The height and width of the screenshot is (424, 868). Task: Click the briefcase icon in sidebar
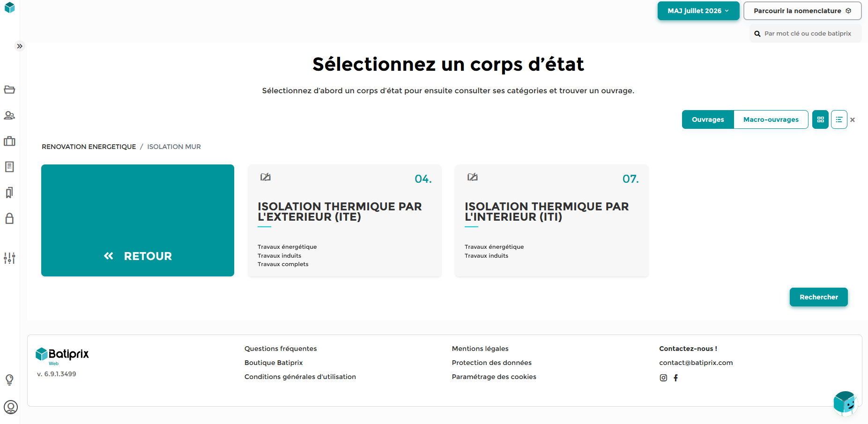pos(9,141)
